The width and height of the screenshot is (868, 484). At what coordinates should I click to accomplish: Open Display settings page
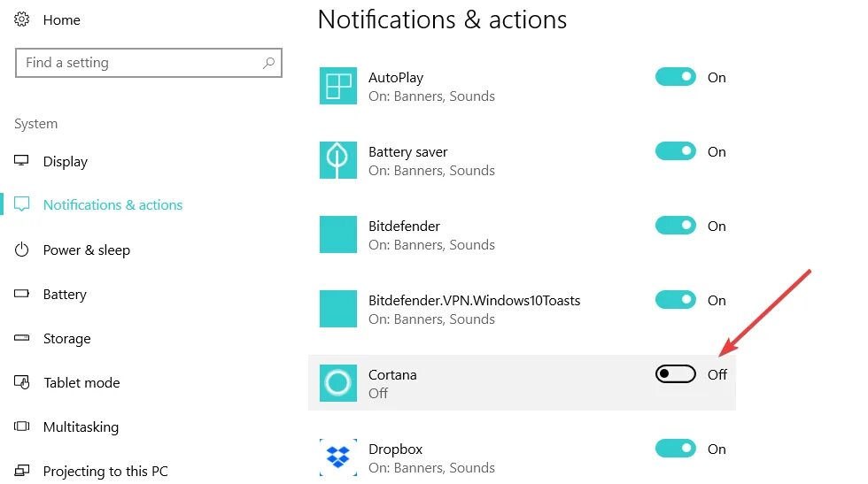66,162
